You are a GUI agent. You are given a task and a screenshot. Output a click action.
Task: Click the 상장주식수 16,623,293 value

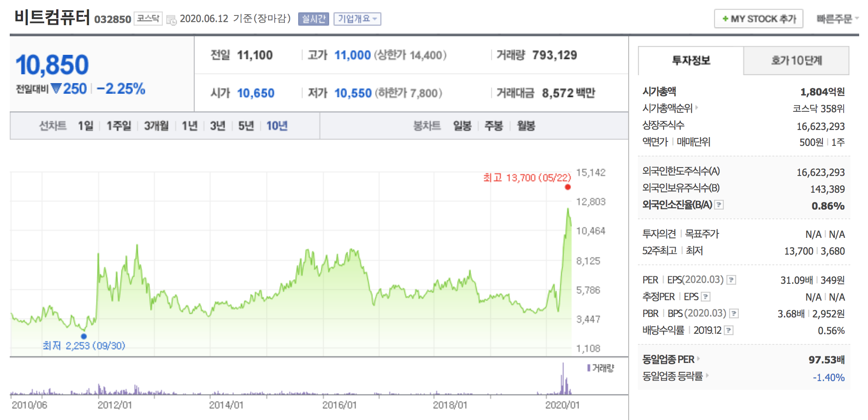(821, 126)
